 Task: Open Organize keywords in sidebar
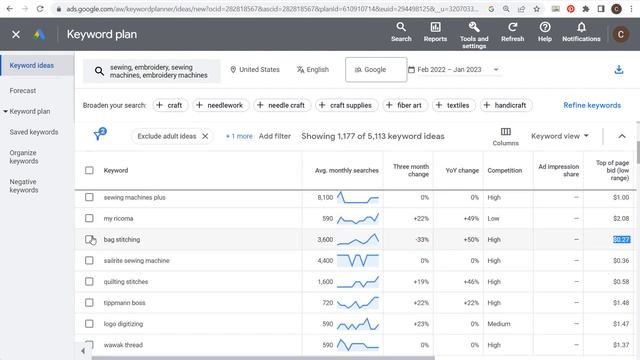(24, 157)
